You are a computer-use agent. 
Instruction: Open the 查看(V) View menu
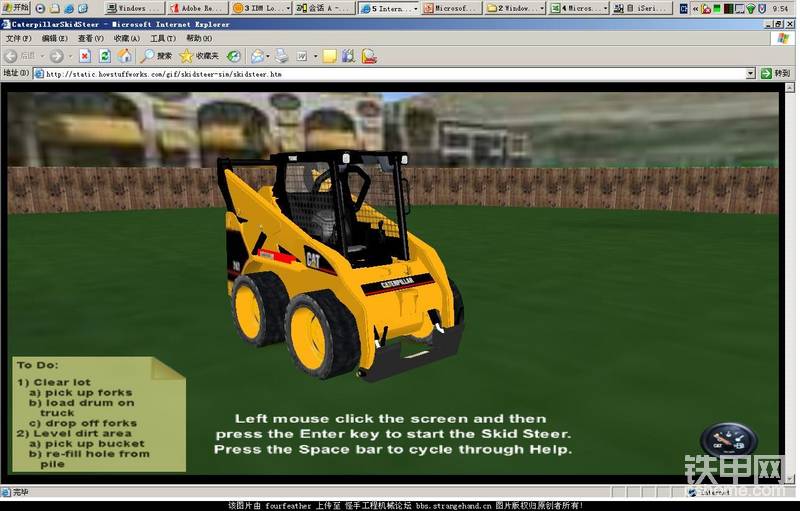point(90,38)
